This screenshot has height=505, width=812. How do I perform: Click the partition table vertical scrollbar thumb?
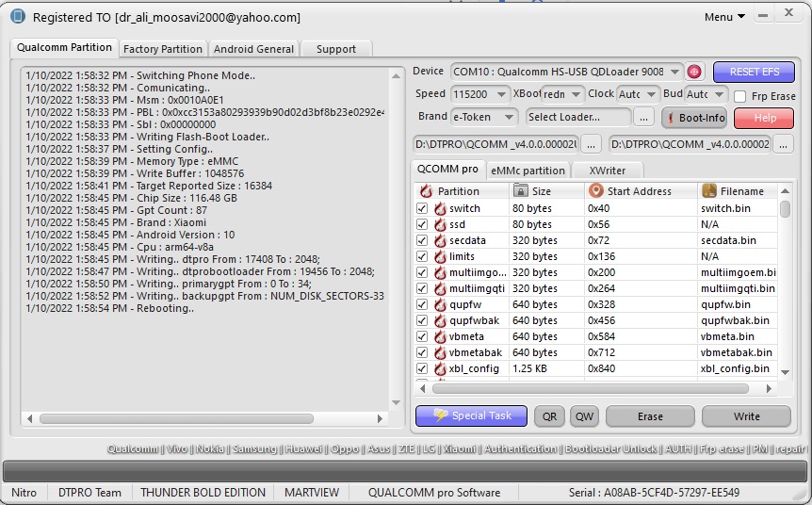[x=785, y=209]
